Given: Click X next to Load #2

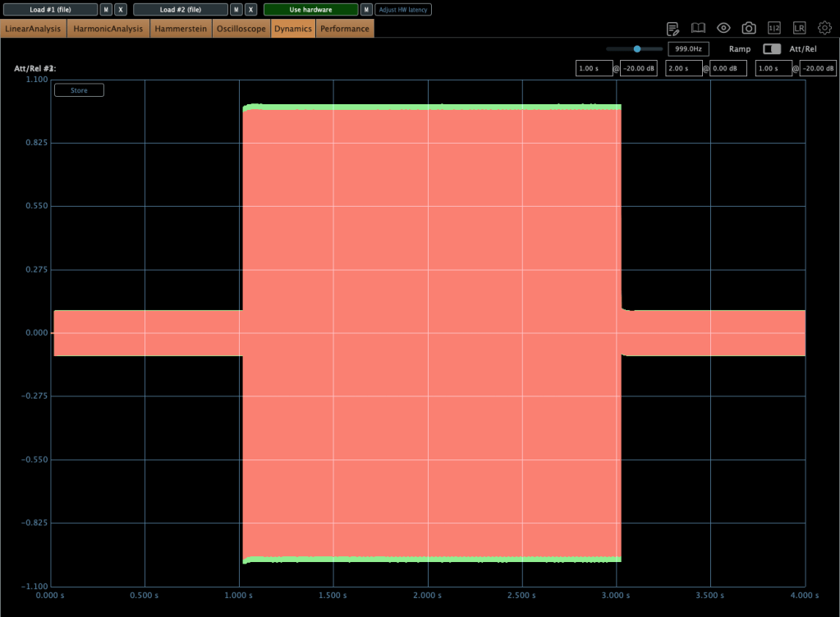Looking at the screenshot, I should pyautogui.click(x=251, y=10).
